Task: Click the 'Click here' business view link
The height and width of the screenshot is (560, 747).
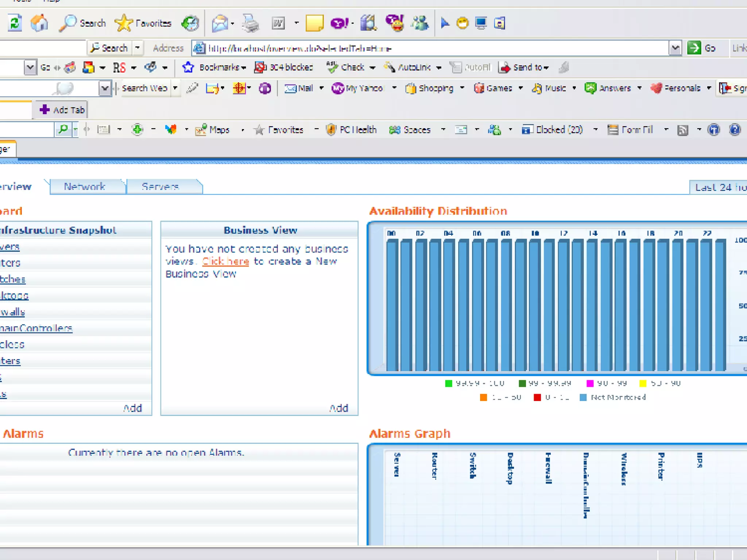Action: [x=225, y=261]
